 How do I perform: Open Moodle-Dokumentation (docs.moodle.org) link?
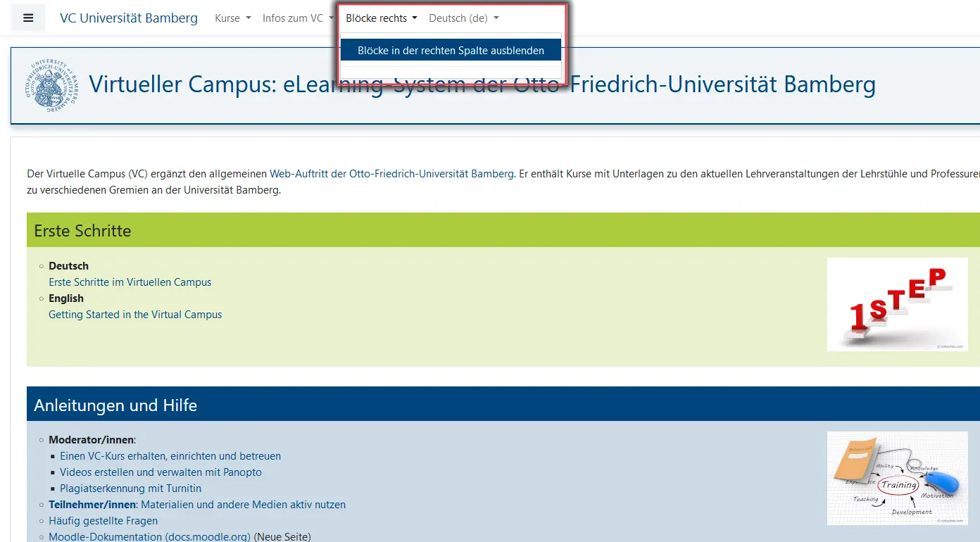pos(149,537)
